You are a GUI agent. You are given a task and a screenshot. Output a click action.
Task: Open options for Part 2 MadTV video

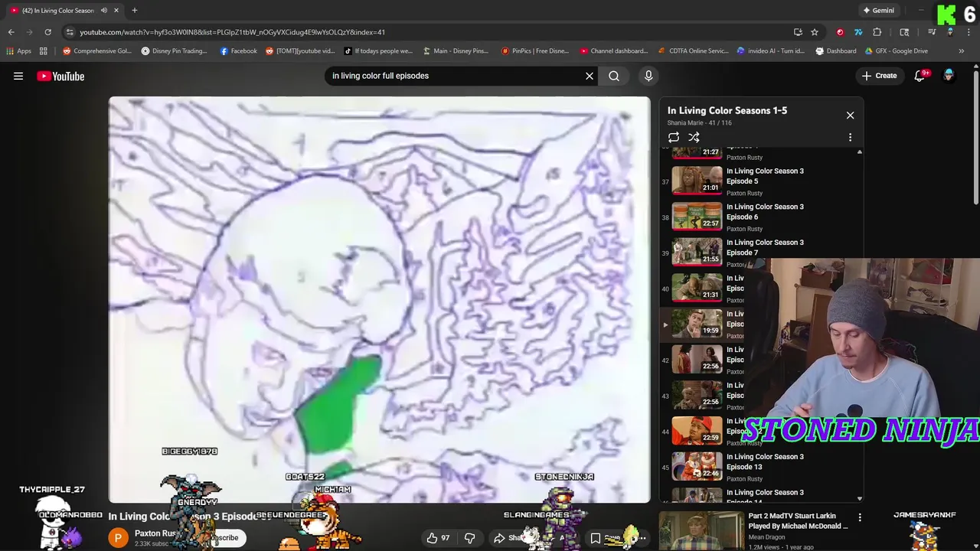[x=860, y=519]
